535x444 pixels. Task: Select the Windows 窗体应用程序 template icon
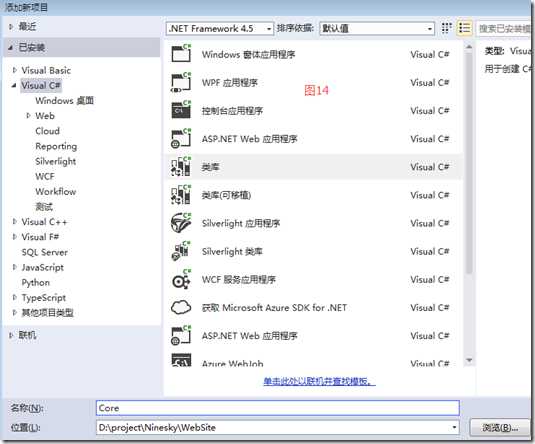[181, 53]
